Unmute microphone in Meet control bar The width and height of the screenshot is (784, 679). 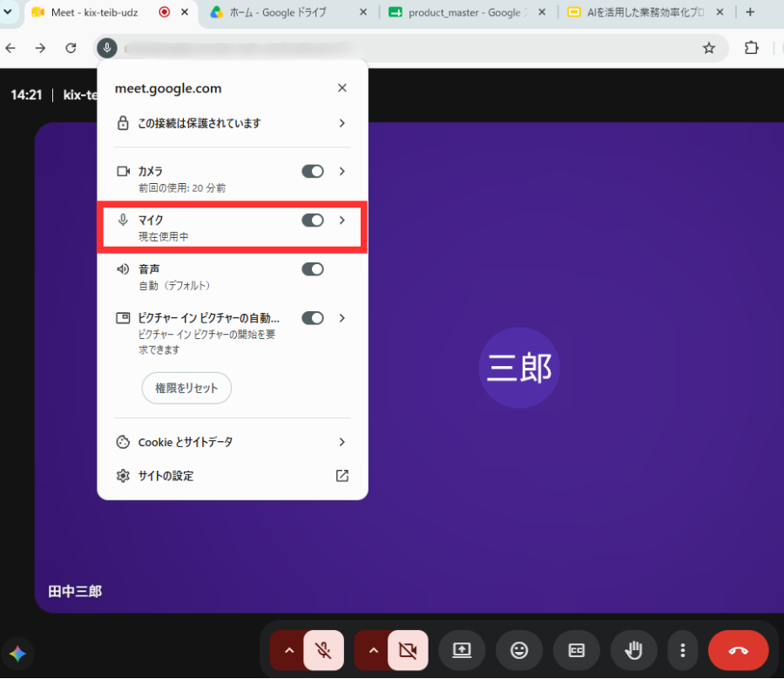(323, 650)
